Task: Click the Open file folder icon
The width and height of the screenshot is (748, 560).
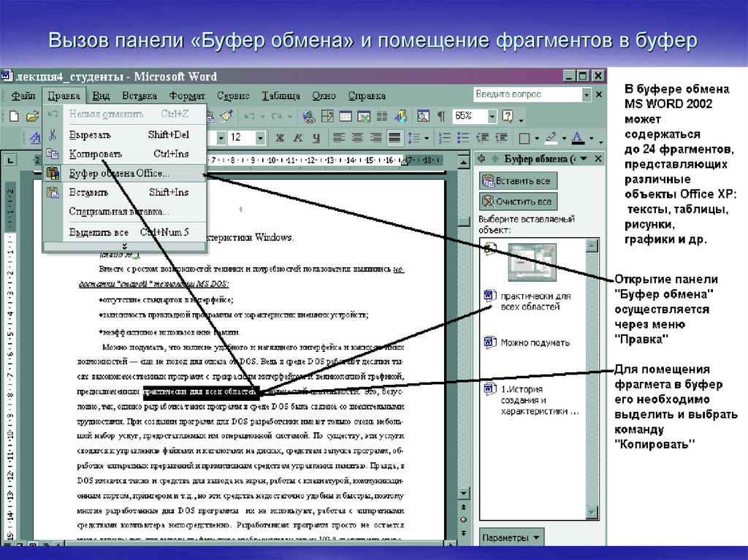Action: pos(32,116)
